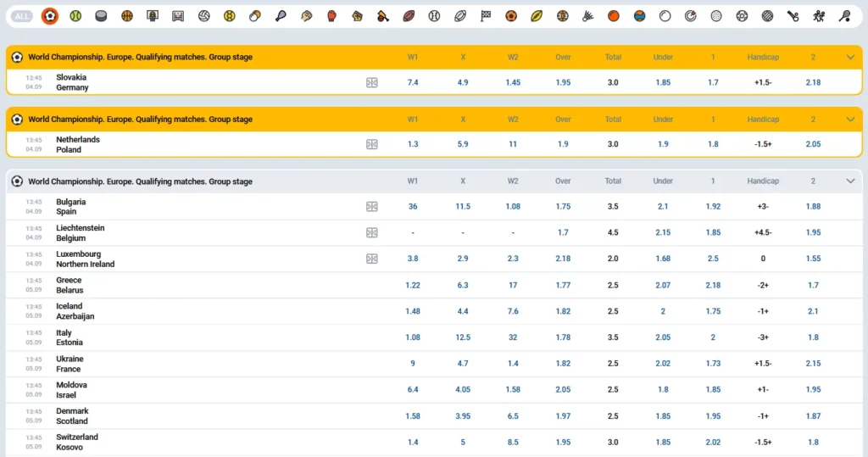
Task: Open field view for Luxembourg vs Northern Ireland
Action: tap(372, 259)
